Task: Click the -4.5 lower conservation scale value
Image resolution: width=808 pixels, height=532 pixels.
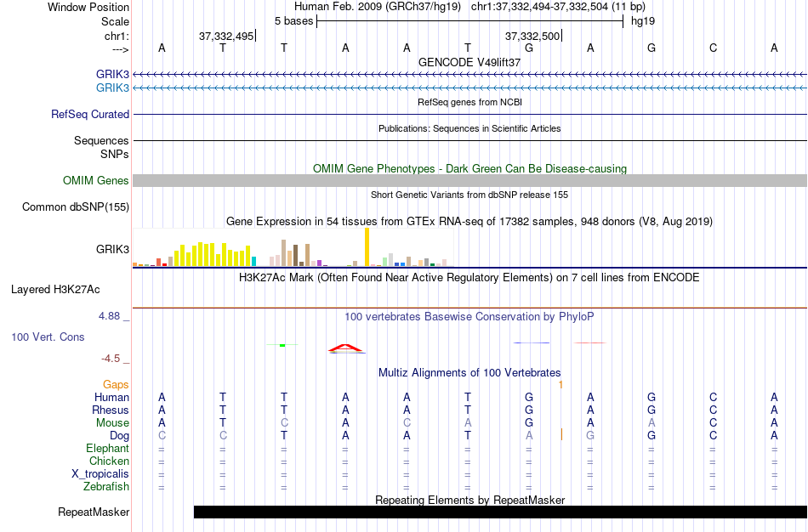Action: click(111, 359)
